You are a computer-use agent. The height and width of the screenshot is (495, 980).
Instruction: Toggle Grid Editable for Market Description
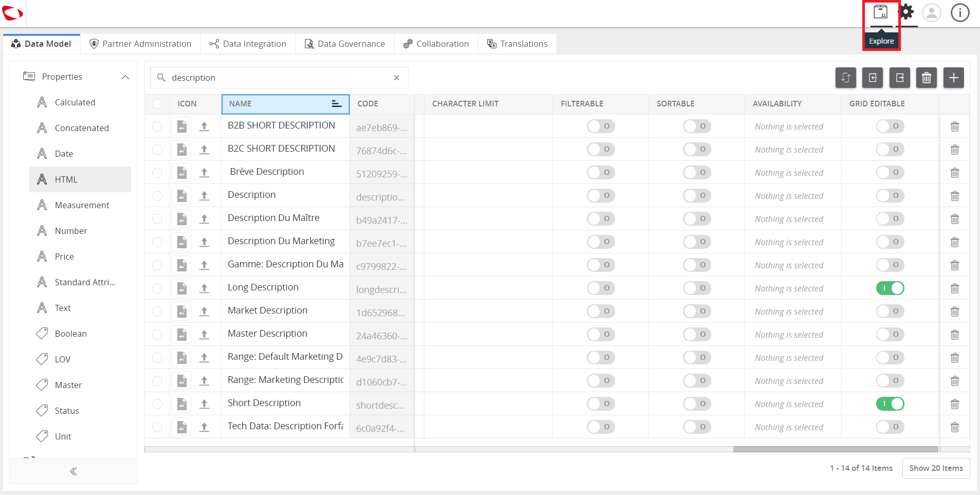click(x=890, y=311)
